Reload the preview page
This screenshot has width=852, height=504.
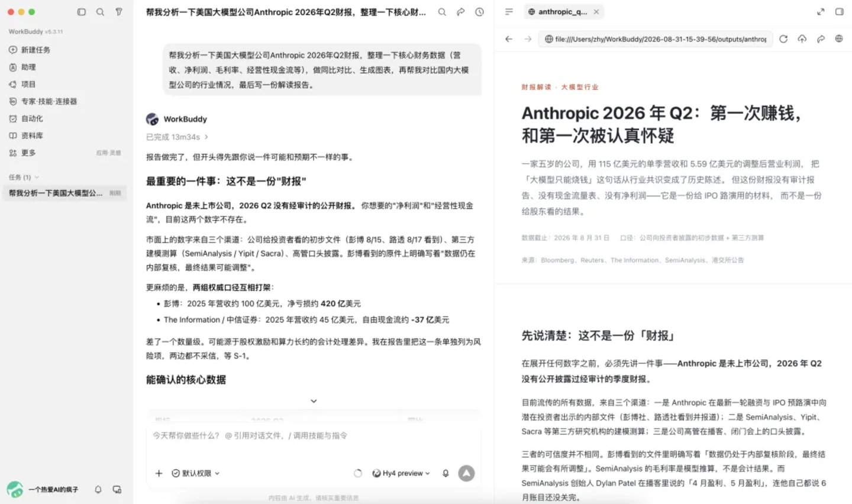783,39
